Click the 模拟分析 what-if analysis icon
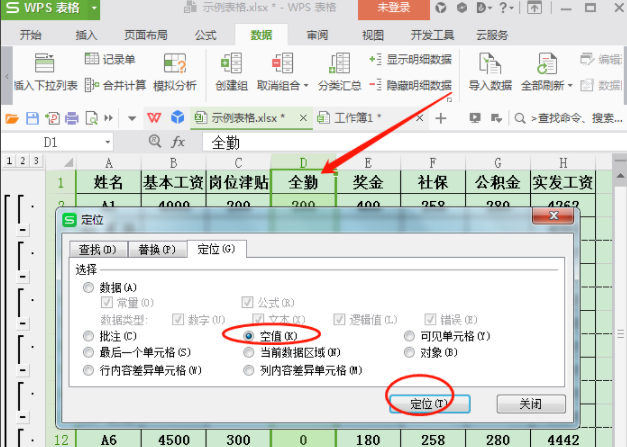 tap(175, 65)
